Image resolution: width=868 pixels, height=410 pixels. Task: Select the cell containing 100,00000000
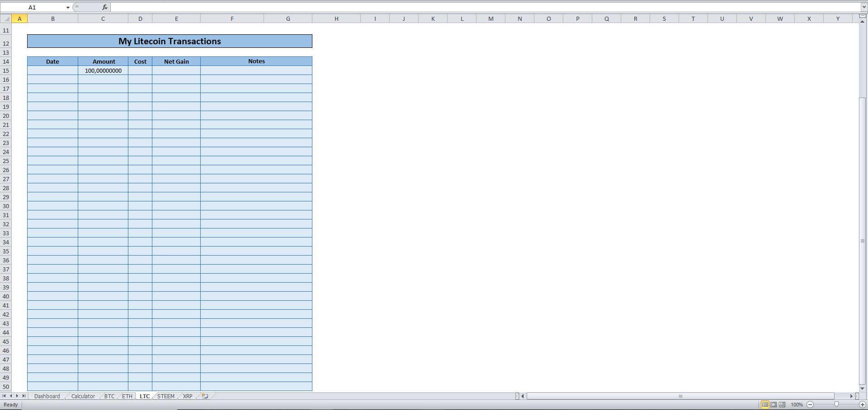pos(103,70)
